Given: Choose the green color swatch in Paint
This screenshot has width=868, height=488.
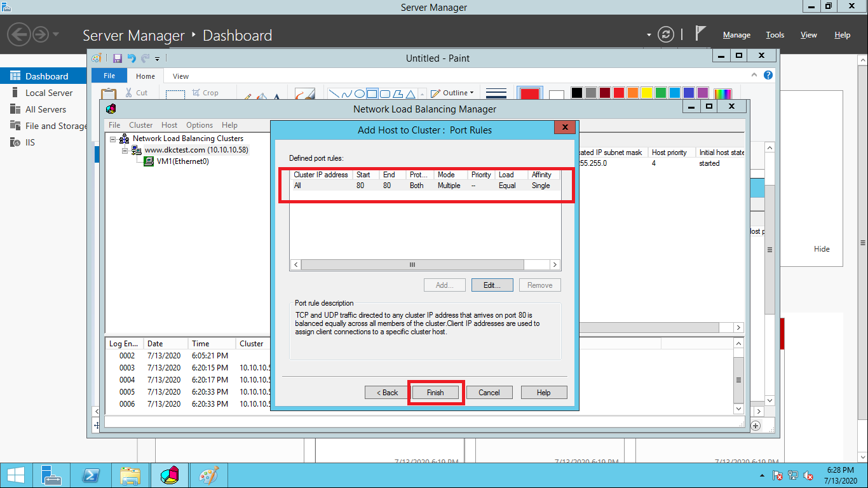Looking at the screenshot, I should pyautogui.click(x=661, y=93).
